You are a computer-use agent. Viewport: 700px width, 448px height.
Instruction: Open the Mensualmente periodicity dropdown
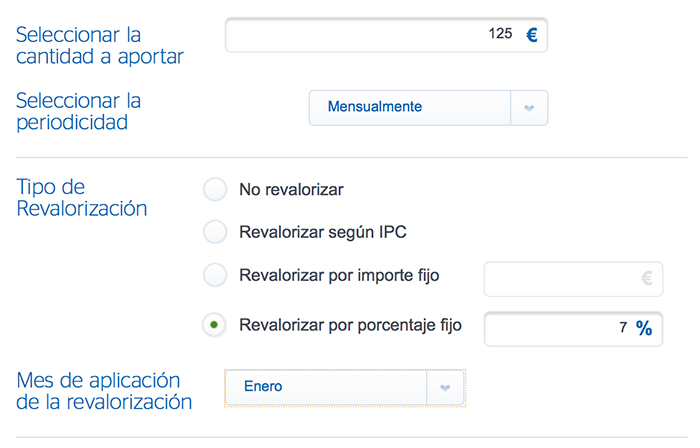pos(410,108)
